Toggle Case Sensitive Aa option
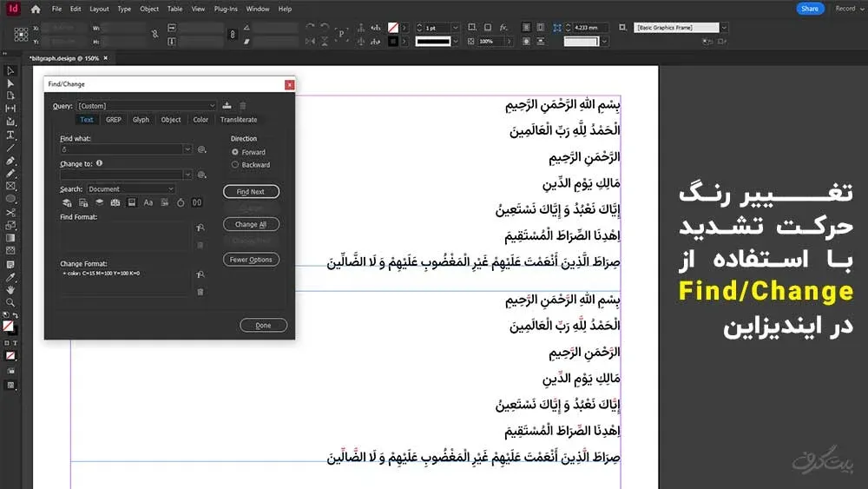 (x=148, y=202)
